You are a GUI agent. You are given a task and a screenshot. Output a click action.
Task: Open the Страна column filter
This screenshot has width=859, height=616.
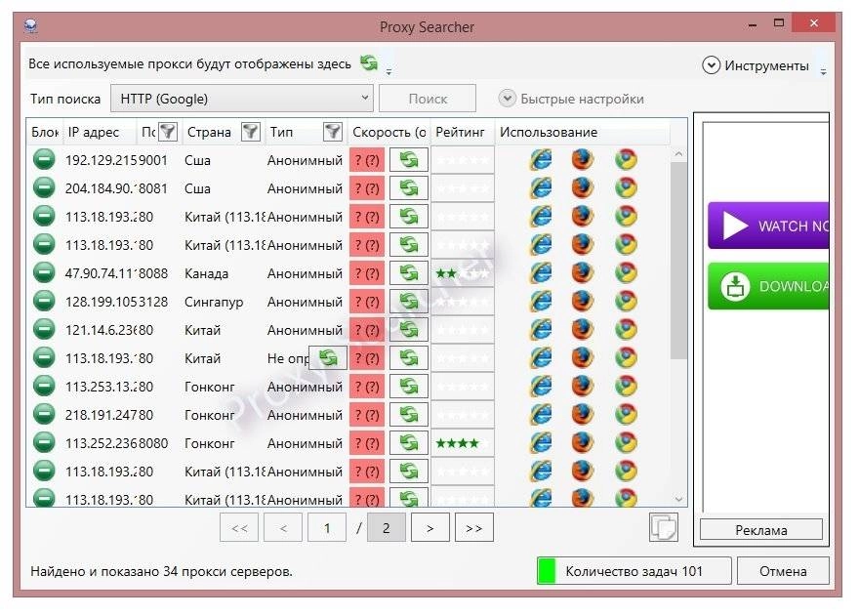pyautogui.click(x=250, y=132)
